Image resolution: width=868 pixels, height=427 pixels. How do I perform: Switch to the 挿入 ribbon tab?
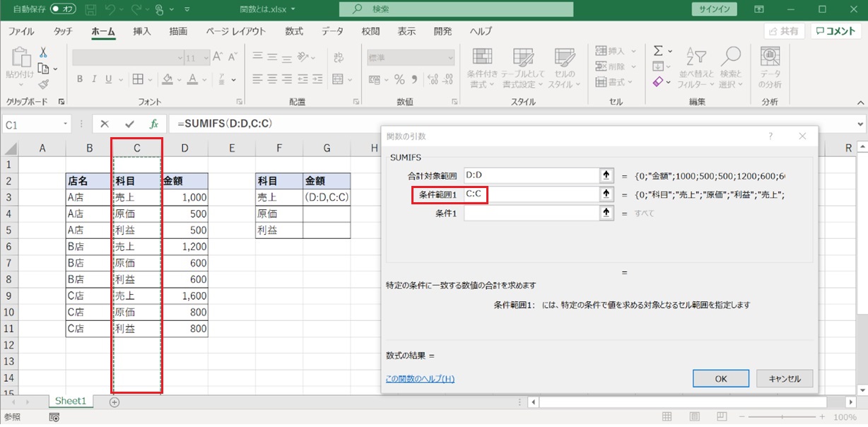click(142, 31)
